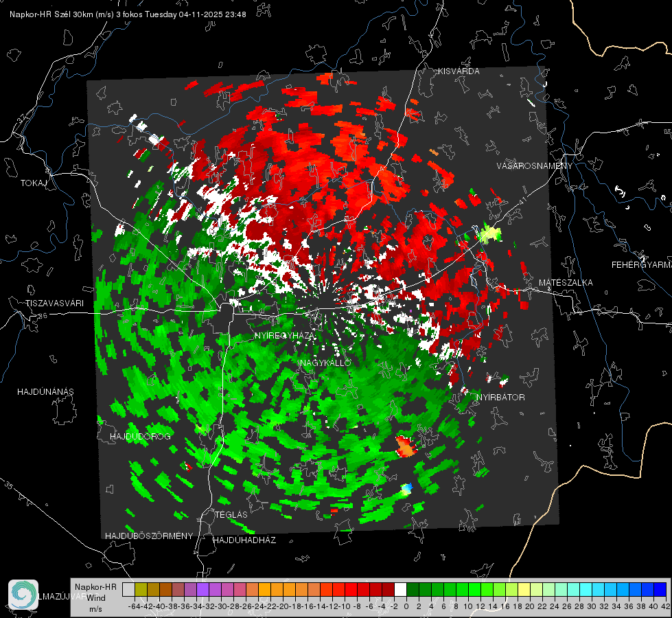Select the MÁTÉSZALKA city label
This screenshot has width=672, height=618.
[566, 283]
